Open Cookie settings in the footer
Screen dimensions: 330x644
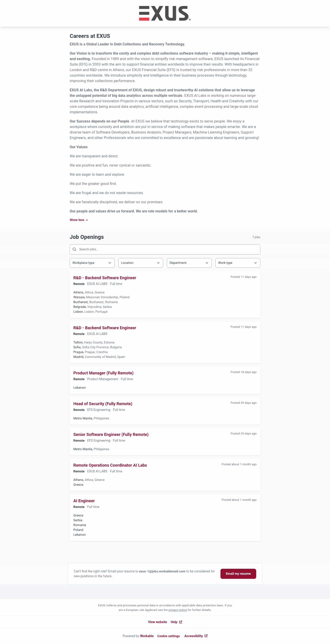(168, 636)
